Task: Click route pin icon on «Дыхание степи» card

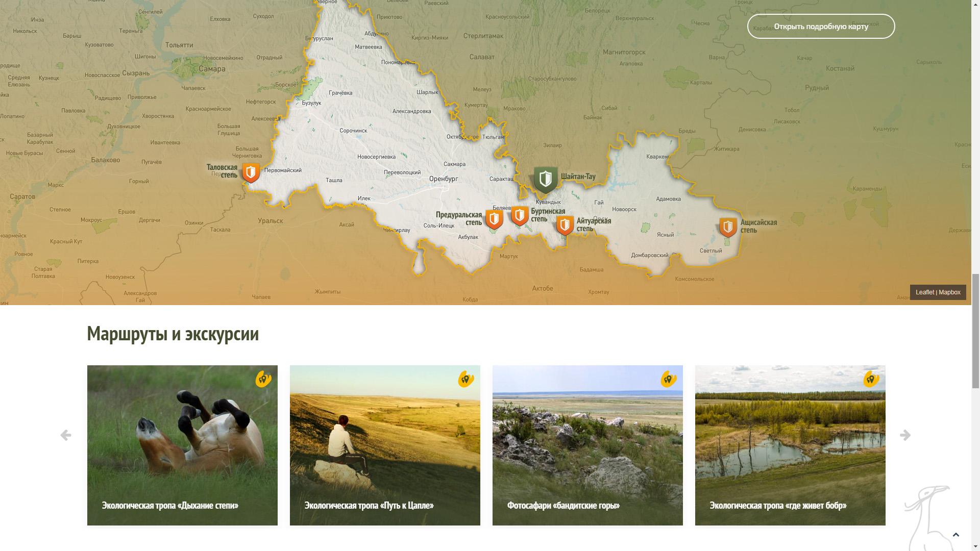Action: (263, 379)
